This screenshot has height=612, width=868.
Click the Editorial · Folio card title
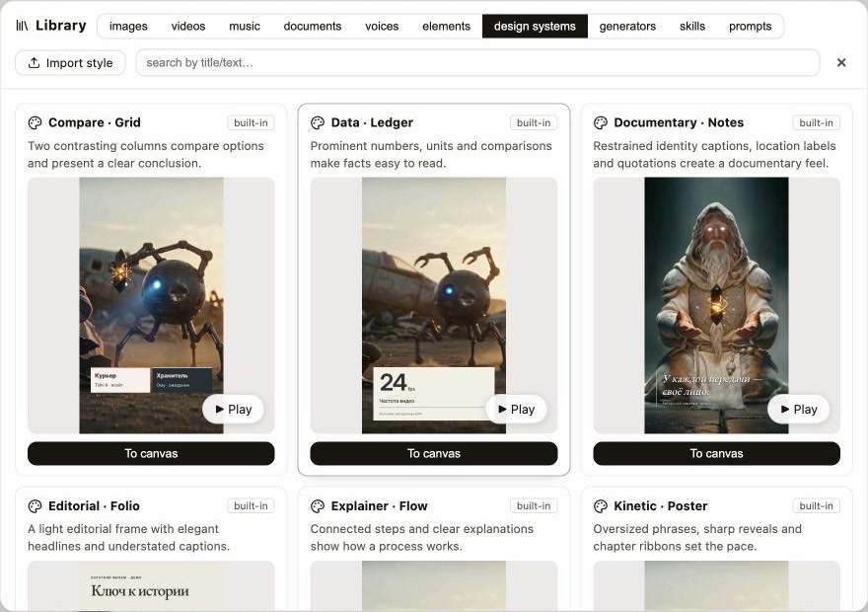(94, 506)
